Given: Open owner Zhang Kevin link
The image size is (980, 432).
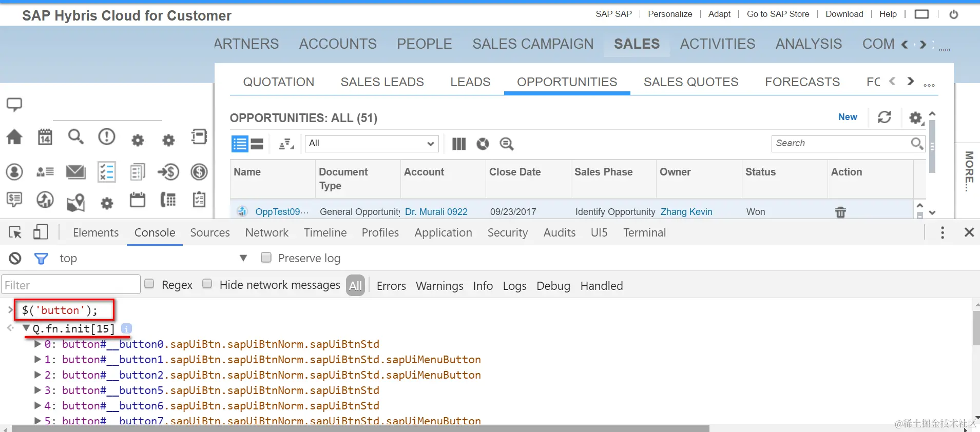Looking at the screenshot, I should pos(686,212).
